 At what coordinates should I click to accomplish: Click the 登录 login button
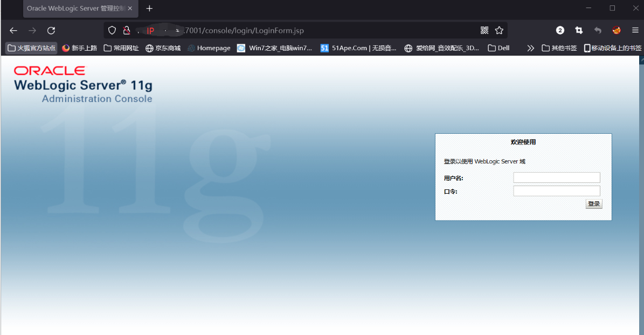594,204
